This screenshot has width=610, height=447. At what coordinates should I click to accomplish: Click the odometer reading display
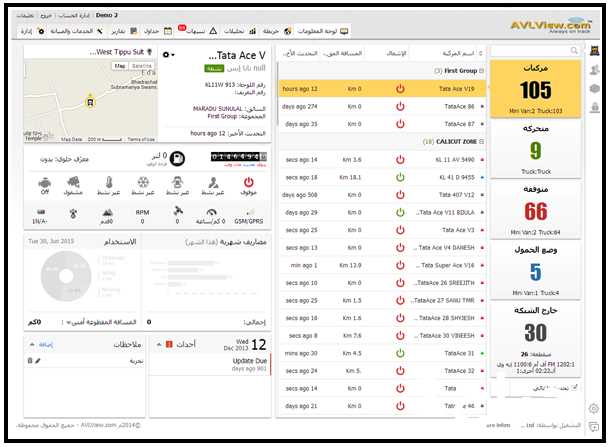[x=239, y=156]
